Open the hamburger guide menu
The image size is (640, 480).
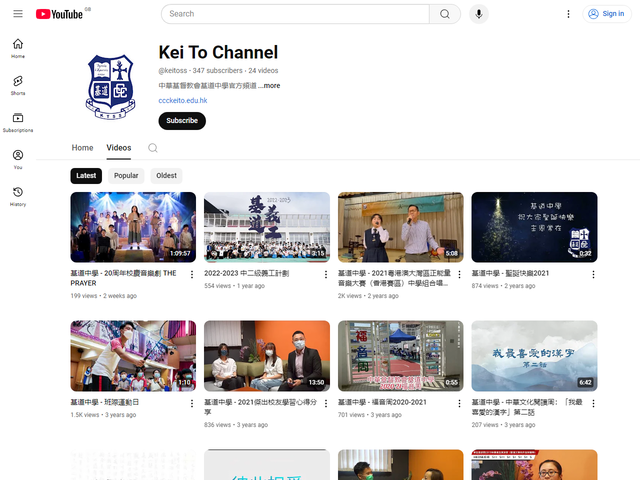coord(18,14)
